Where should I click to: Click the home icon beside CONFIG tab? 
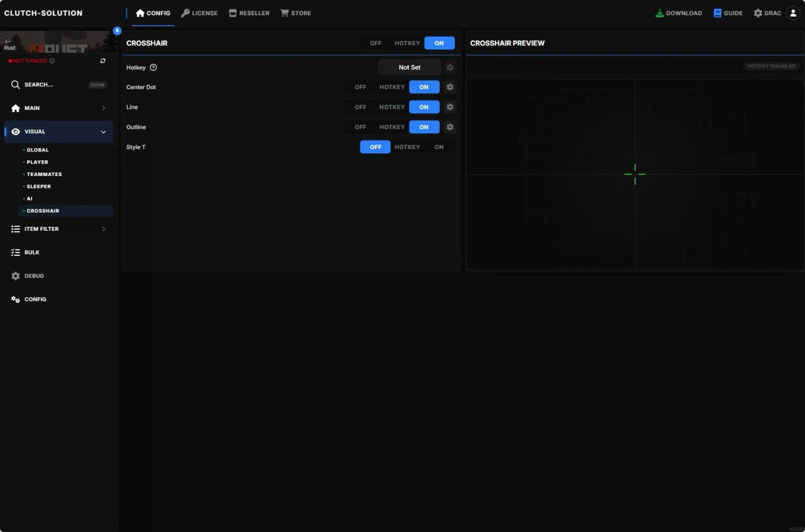pos(140,13)
